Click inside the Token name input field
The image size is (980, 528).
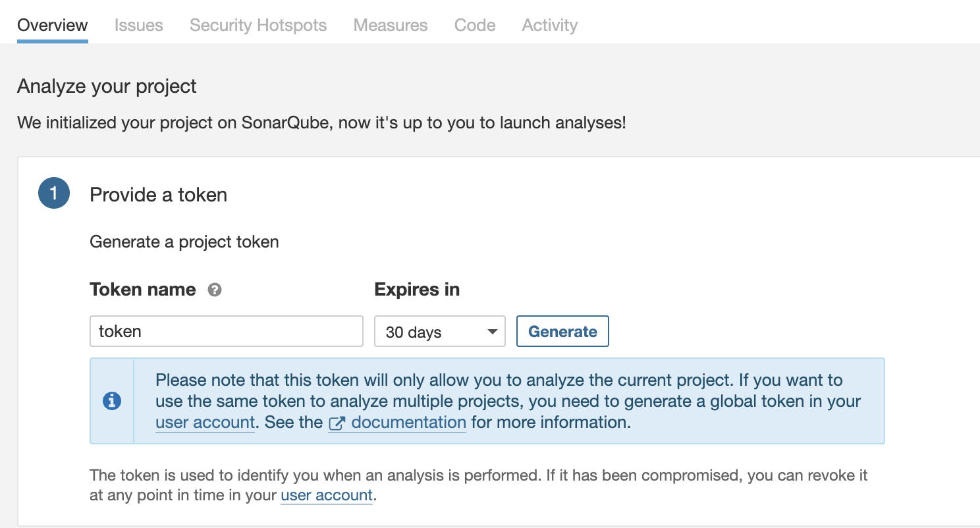(226, 331)
